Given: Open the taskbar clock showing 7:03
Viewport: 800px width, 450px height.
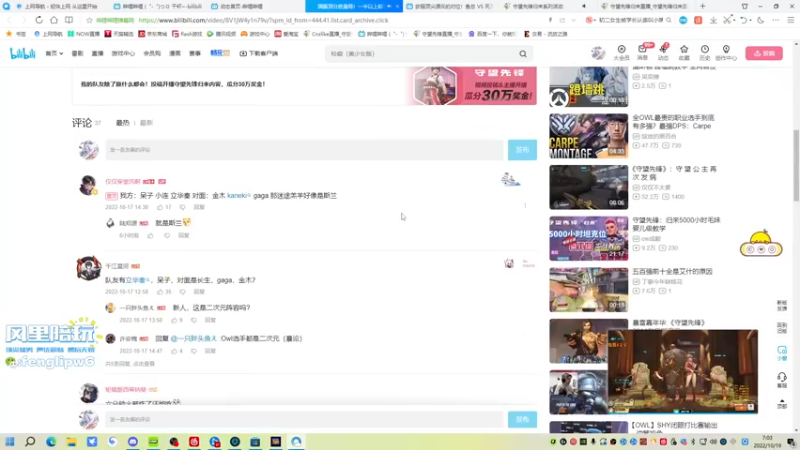Looking at the screenshot, I should coord(767,441).
